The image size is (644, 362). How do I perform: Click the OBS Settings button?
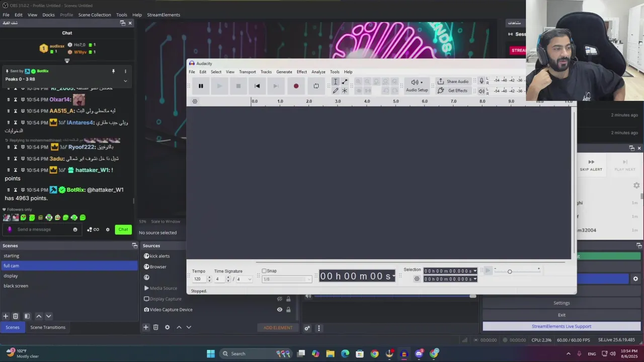pos(561,303)
